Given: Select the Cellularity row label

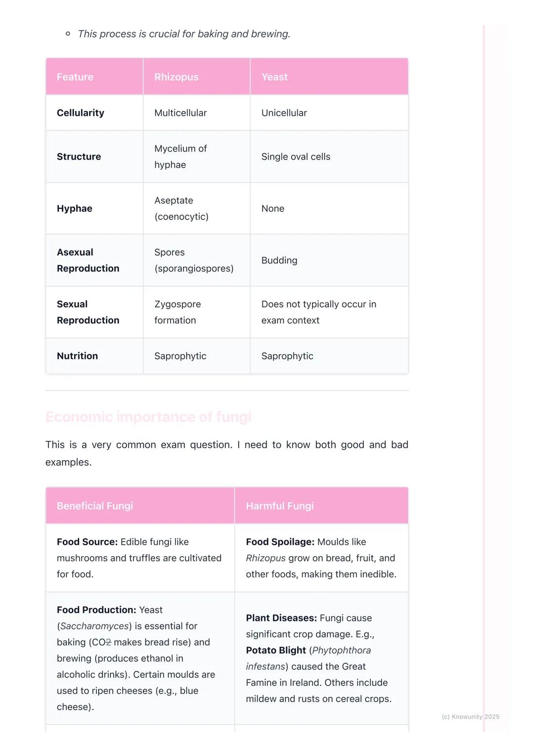Looking at the screenshot, I should (x=81, y=113).
